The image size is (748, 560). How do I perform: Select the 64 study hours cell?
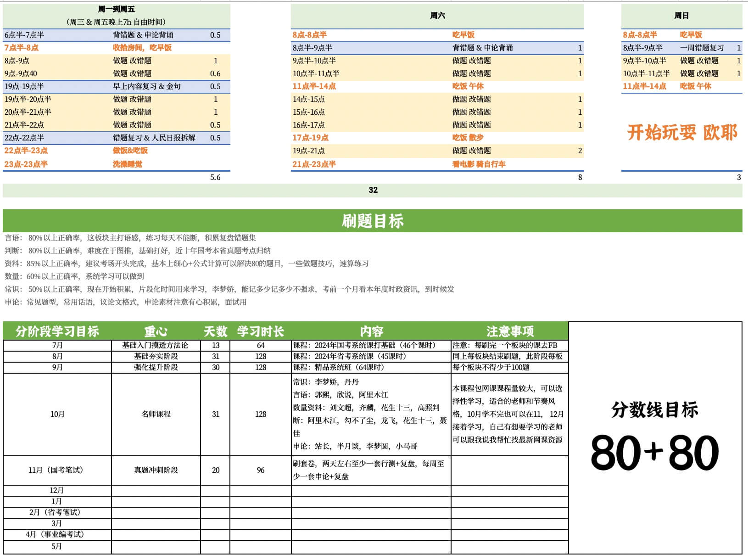click(261, 345)
